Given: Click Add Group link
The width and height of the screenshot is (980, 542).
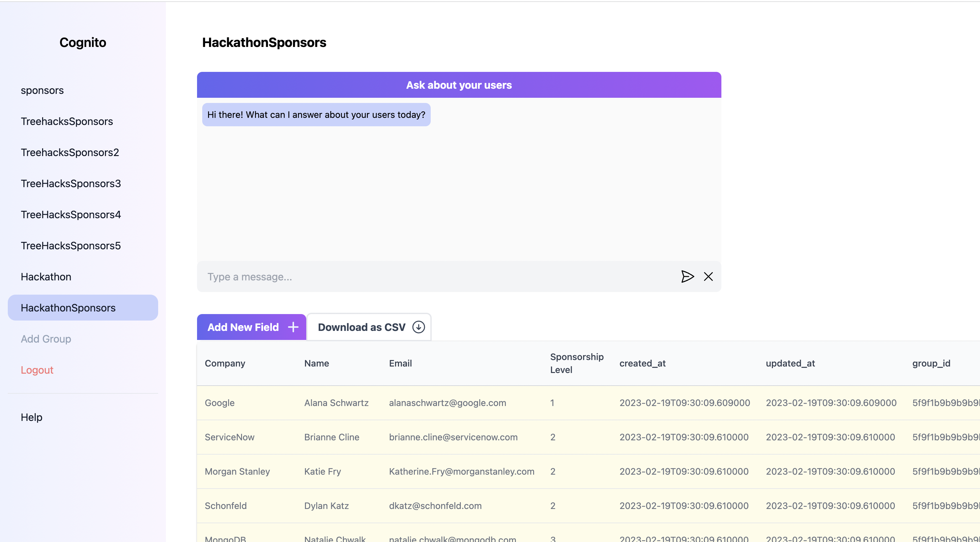Looking at the screenshot, I should click(x=46, y=339).
